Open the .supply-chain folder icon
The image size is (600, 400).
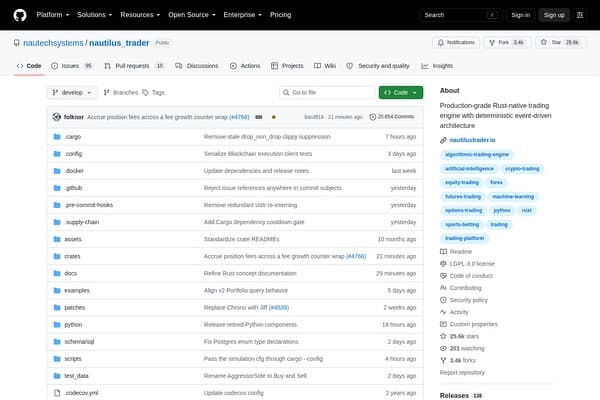tap(57, 222)
